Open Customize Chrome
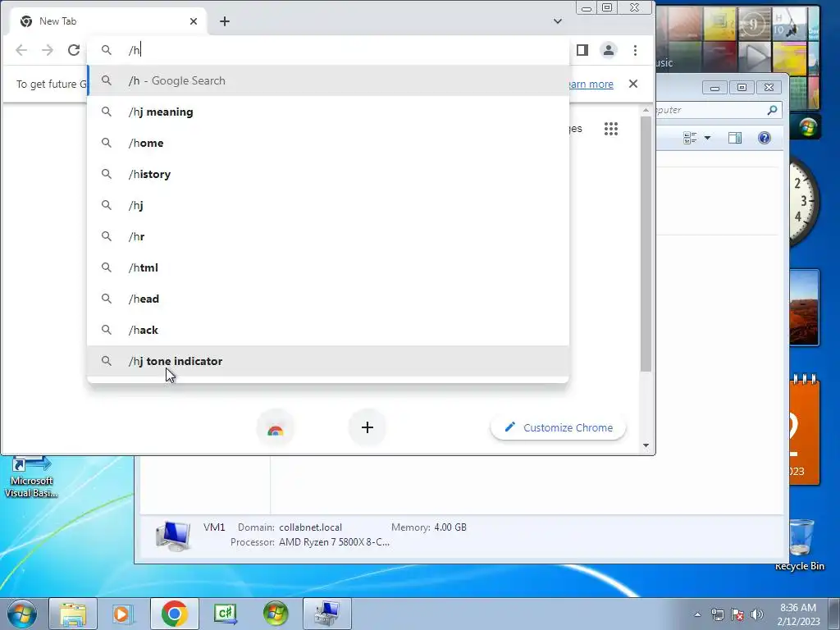 pyautogui.click(x=558, y=427)
